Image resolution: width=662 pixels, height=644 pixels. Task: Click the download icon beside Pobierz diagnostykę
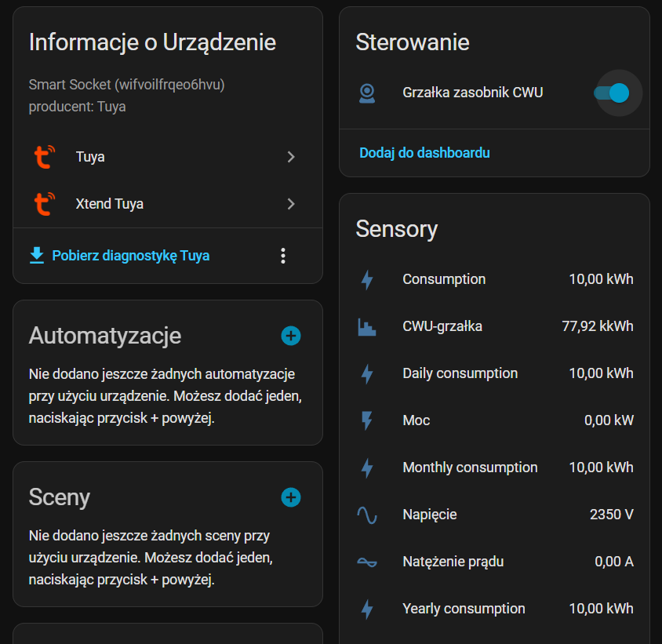(36, 256)
